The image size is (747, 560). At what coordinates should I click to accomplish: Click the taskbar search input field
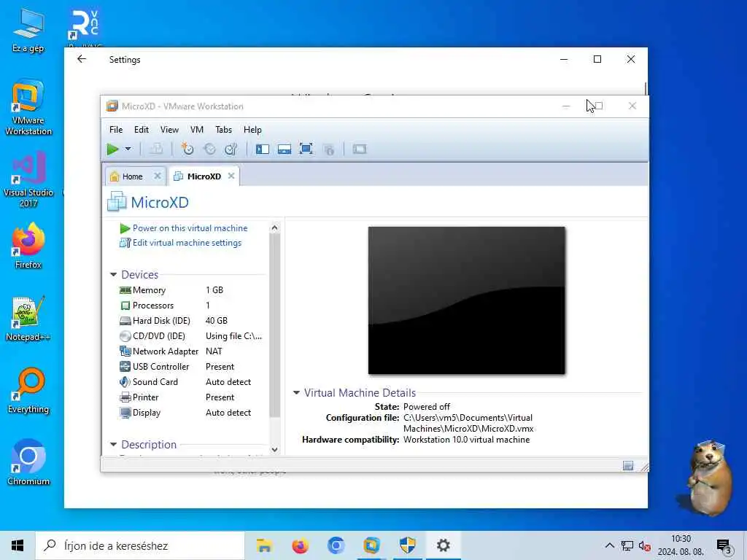click(x=140, y=545)
